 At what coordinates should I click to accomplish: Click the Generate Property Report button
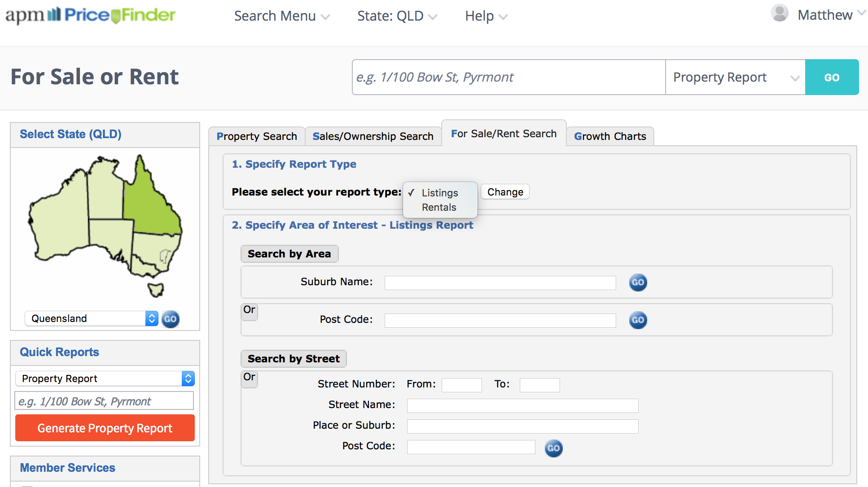click(105, 428)
